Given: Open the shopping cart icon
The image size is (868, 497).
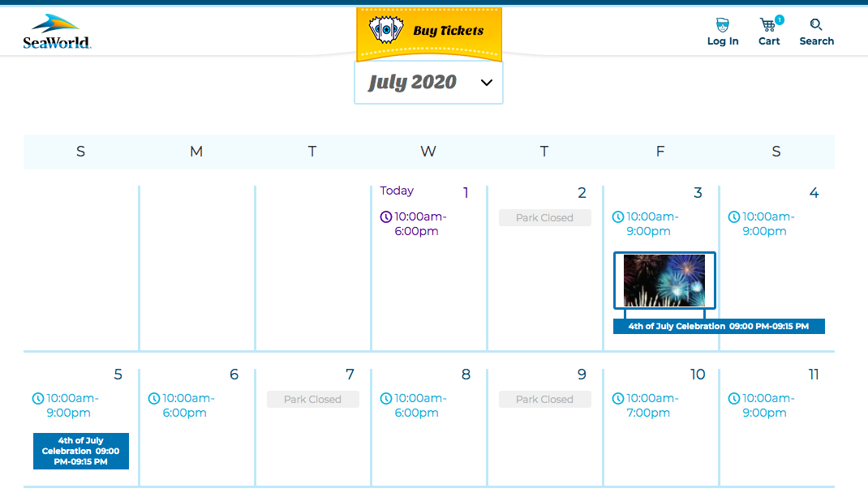Looking at the screenshot, I should coord(768,25).
